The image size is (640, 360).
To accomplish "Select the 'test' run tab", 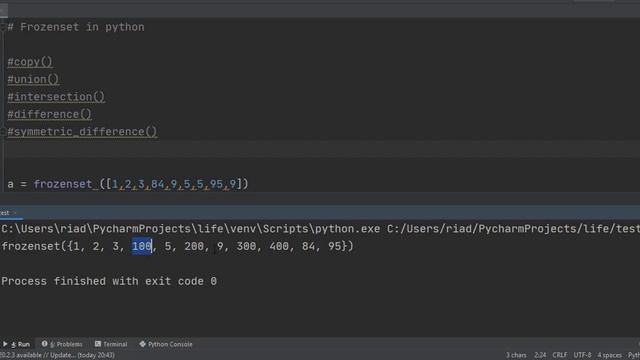I will 4,213.
